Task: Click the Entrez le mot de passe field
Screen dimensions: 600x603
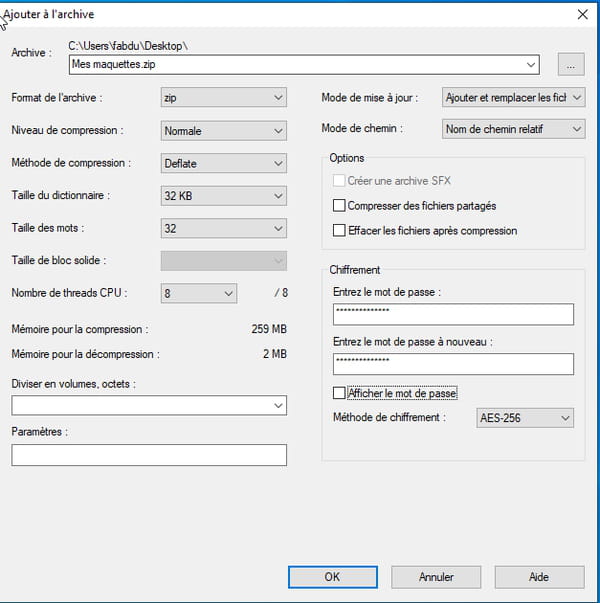Action: pos(453,314)
